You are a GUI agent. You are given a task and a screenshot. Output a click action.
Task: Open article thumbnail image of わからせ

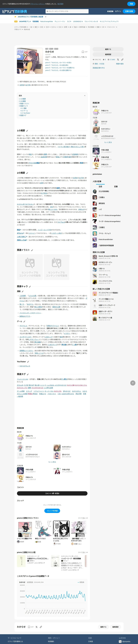[30, 61]
